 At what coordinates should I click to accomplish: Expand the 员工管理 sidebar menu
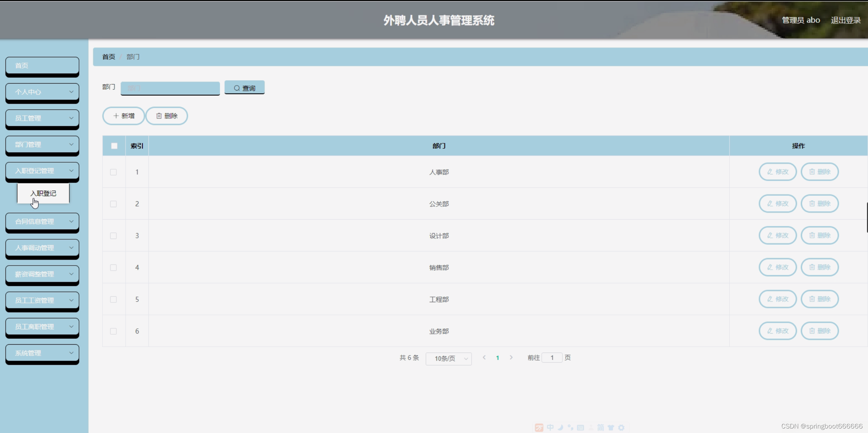point(42,118)
